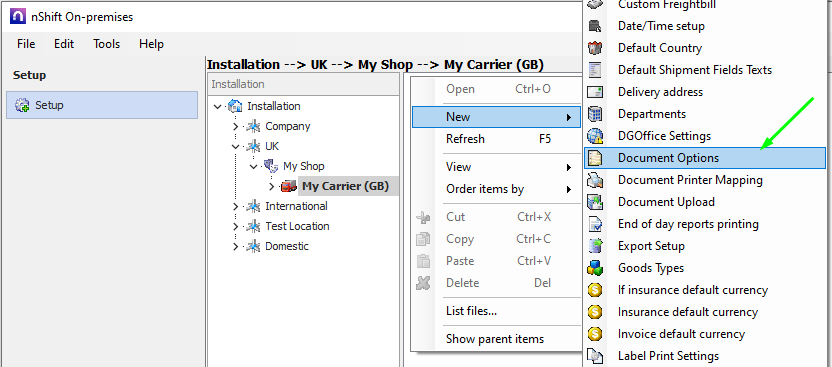
Task: Select My Carrier (GB) tree item
Action: click(x=345, y=186)
